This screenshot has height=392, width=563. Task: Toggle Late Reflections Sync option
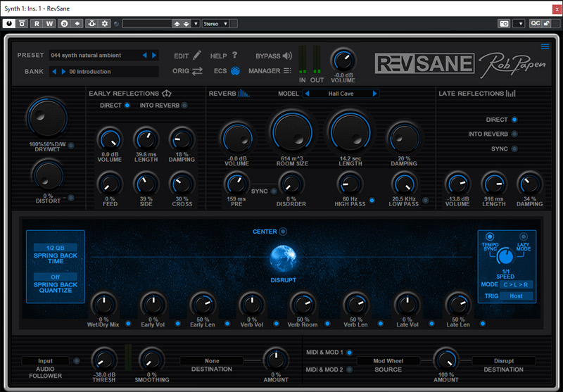514,148
